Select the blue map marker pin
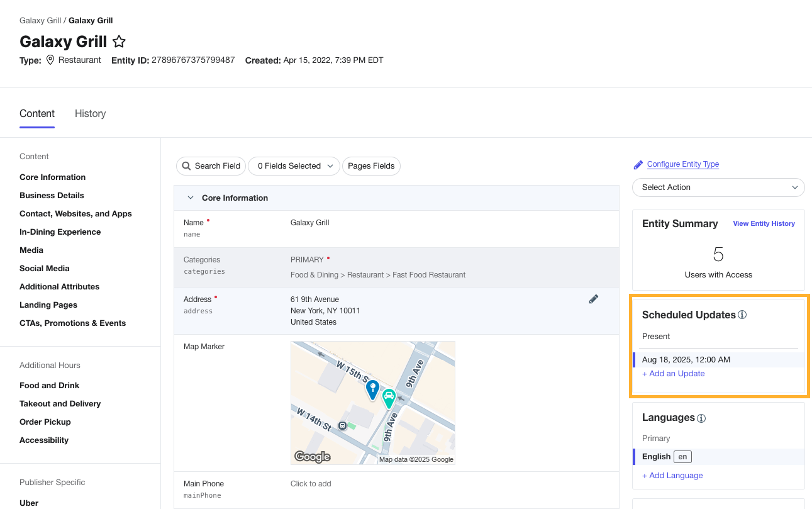Viewport: 812px width, 509px height. pos(372,389)
